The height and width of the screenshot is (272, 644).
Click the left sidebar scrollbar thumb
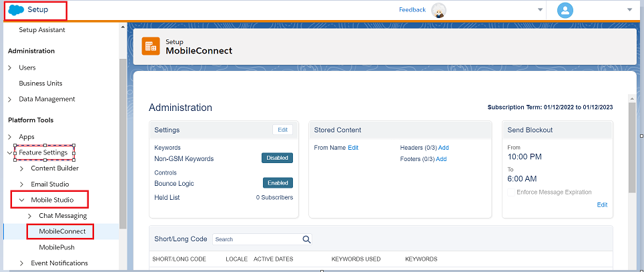click(123, 143)
